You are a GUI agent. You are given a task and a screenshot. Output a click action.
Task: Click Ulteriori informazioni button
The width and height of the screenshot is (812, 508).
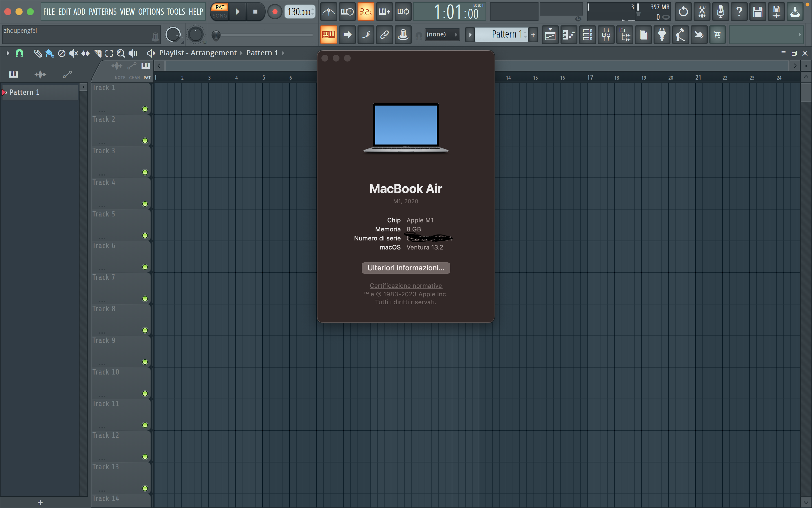point(406,268)
